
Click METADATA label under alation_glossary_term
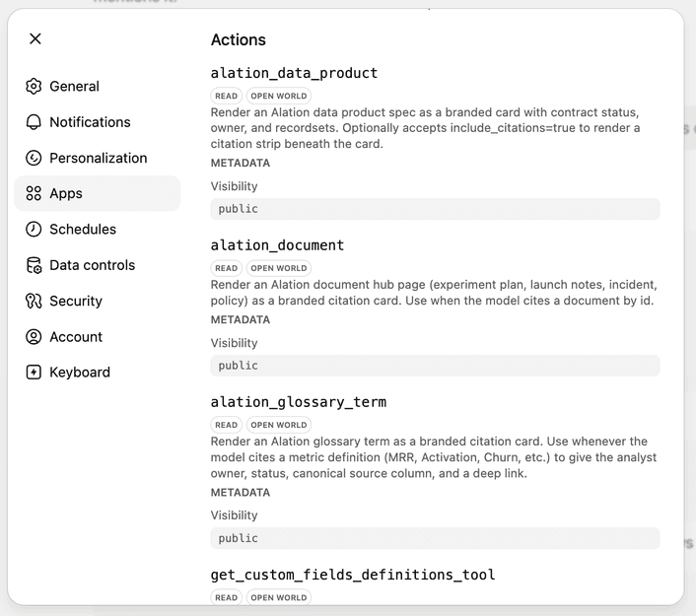point(241,492)
